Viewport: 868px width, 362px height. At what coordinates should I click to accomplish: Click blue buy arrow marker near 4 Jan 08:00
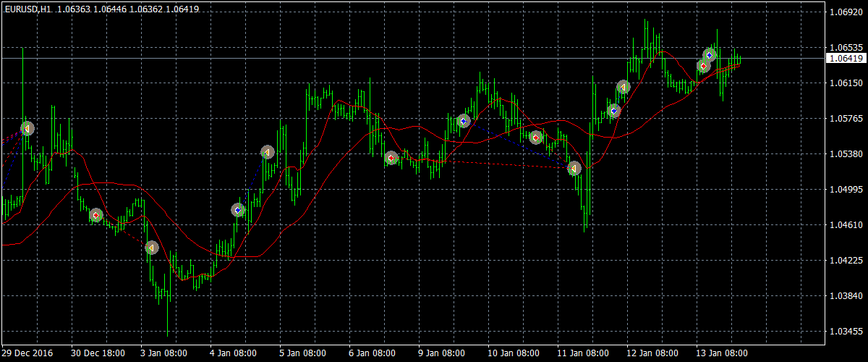pos(238,210)
